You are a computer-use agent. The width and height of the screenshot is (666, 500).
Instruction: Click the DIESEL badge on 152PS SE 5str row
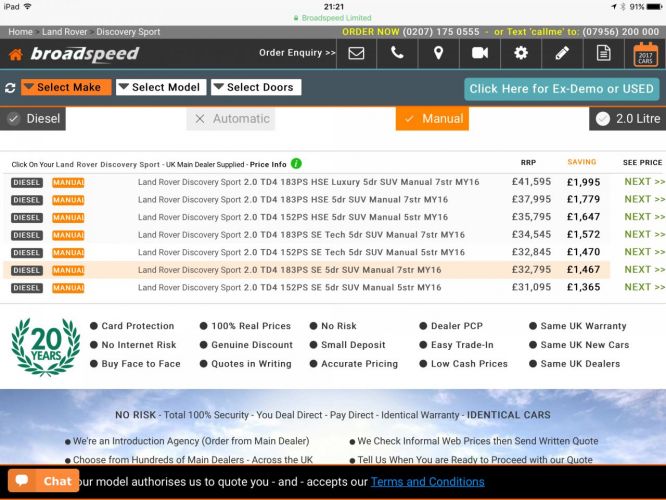pyautogui.click(x=27, y=288)
